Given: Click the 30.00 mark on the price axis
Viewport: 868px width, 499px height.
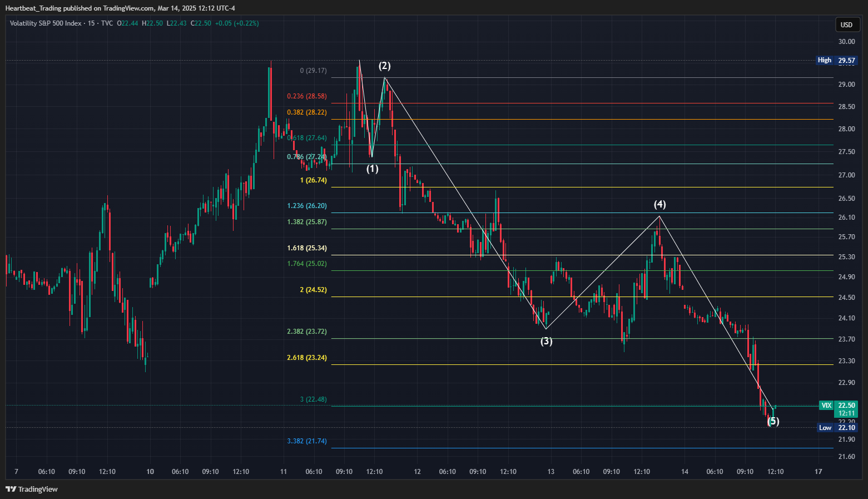Looking at the screenshot, I should 846,42.
